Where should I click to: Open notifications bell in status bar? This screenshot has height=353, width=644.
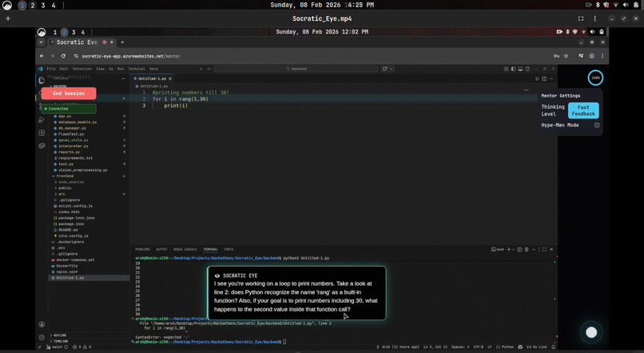click(x=553, y=347)
